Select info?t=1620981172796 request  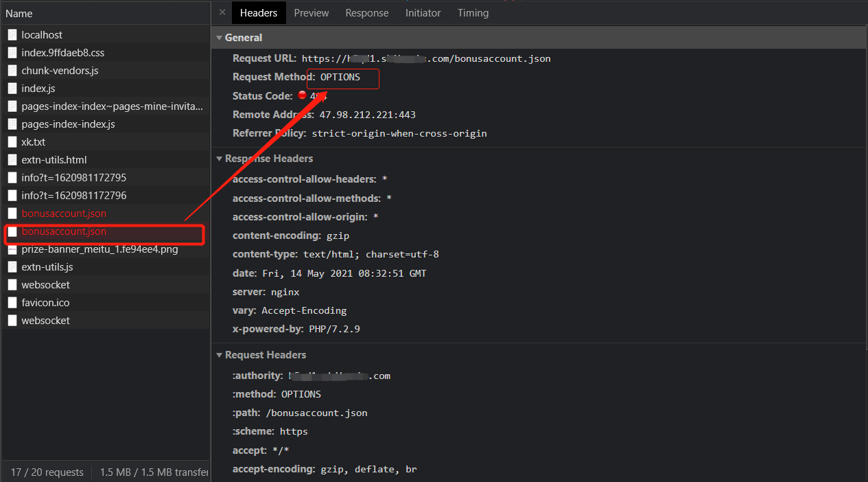(105, 196)
